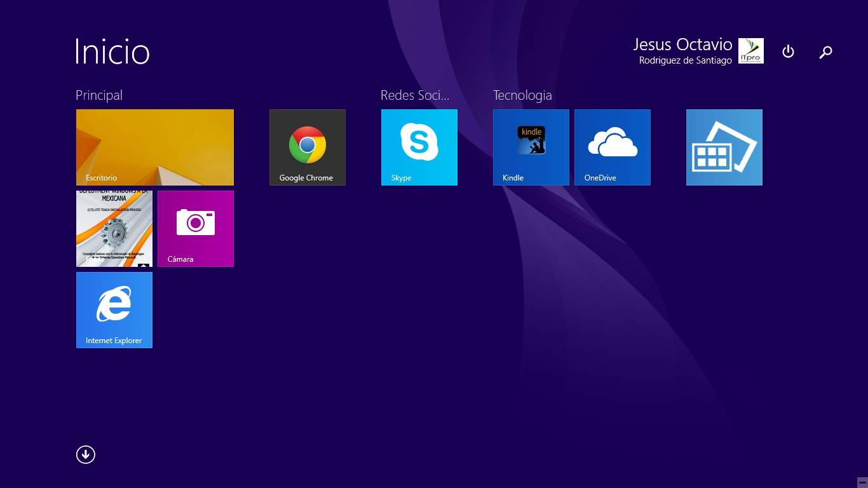Click Rodriguez de Santiago user text
868x488 pixels.
686,60
